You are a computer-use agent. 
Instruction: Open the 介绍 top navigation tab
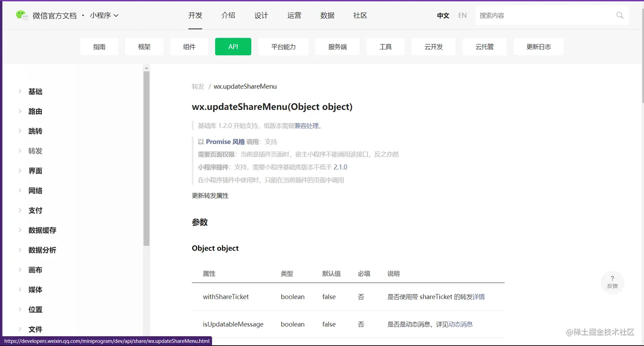tap(228, 15)
